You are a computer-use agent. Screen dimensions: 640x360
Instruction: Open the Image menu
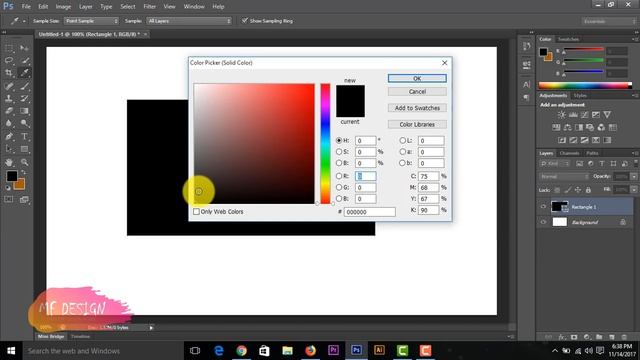pyautogui.click(x=63, y=7)
